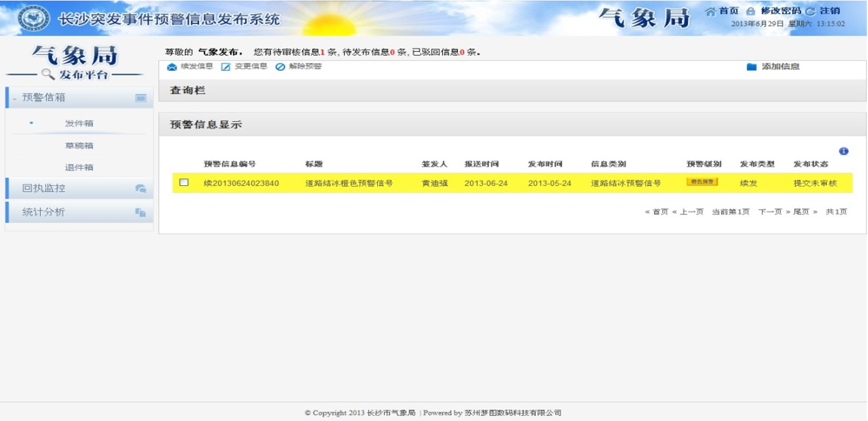This screenshot has height=421, width=868.
Task: Click the blue info icon above table
Action: (843, 151)
